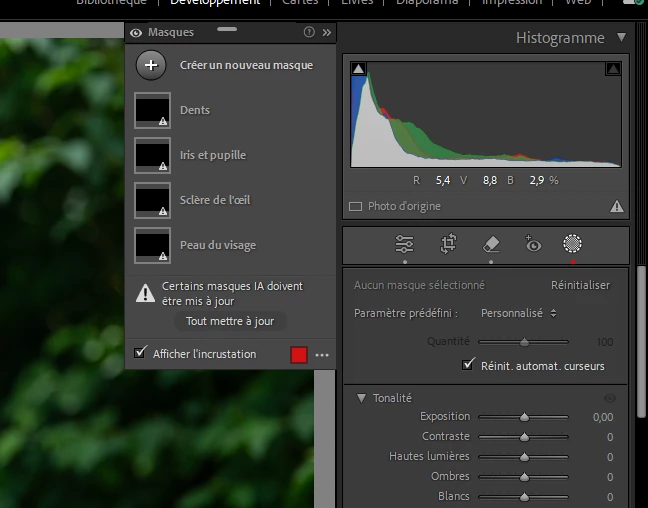The width and height of the screenshot is (648, 508).
Task: Uncheck Afficher l'incrustation checkbox
Action: point(140,353)
